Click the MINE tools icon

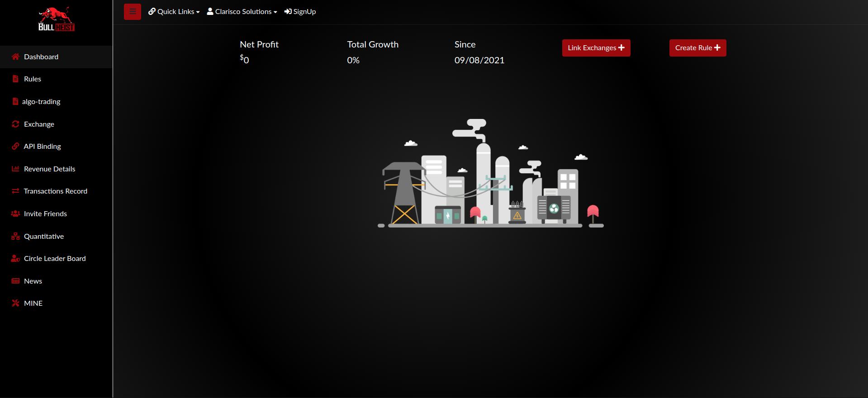[15, 303]
